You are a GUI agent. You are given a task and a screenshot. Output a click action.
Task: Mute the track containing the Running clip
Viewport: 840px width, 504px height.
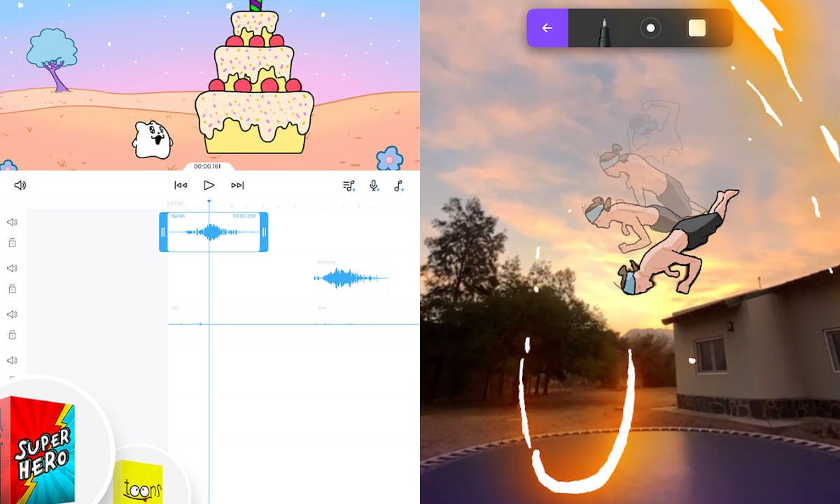pyautogui.click(x=12, y=269)
